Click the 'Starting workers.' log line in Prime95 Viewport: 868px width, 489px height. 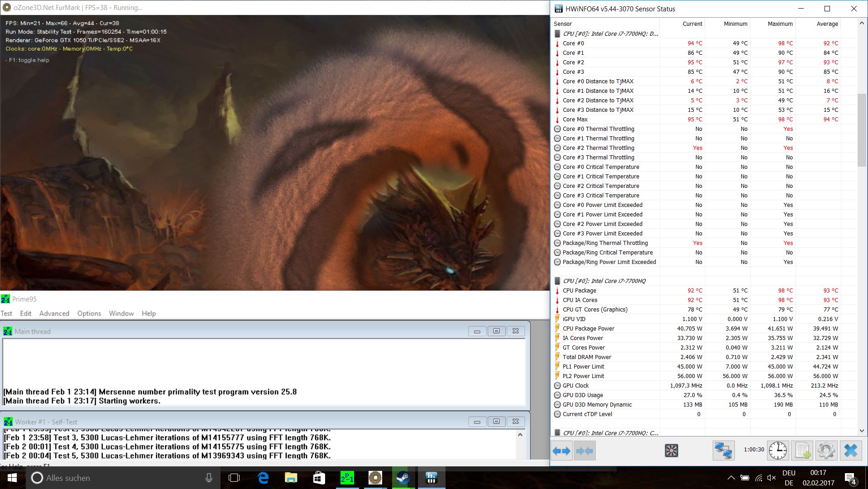82,401
